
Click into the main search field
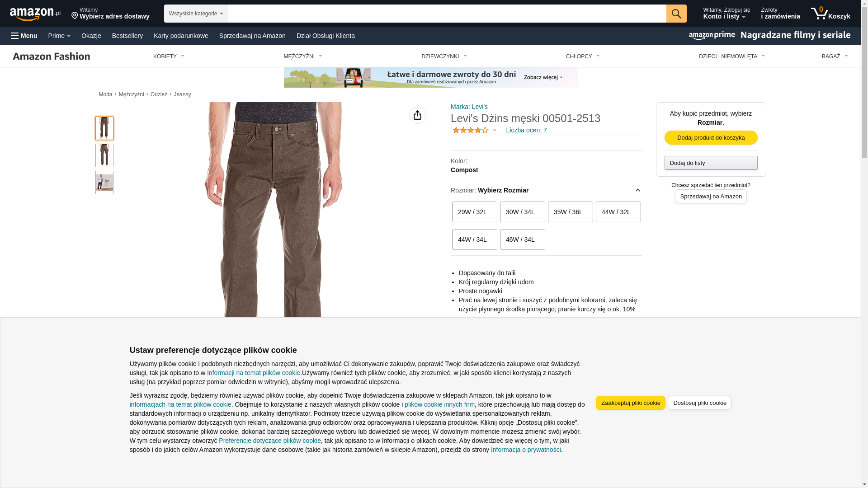447,14
